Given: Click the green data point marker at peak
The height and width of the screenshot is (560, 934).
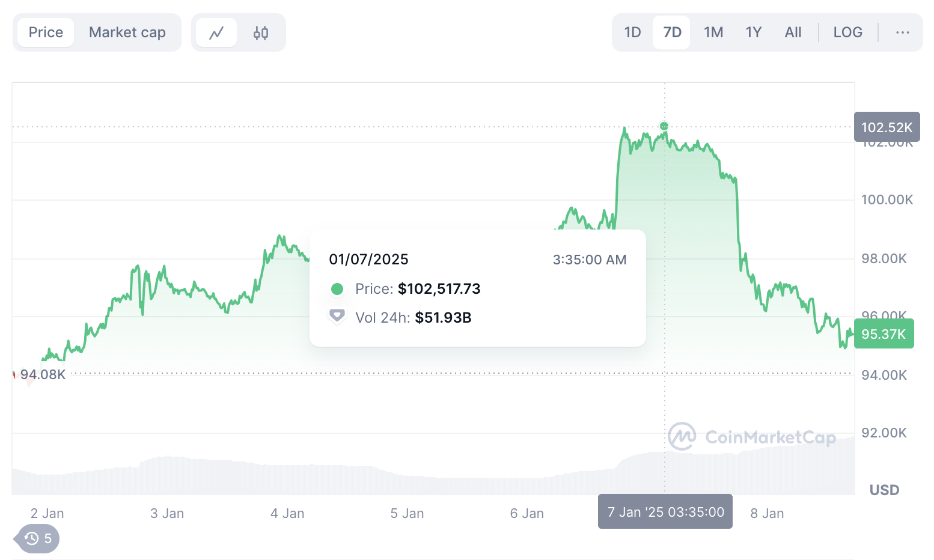Looking at the screenshot, I should (664, 126).
